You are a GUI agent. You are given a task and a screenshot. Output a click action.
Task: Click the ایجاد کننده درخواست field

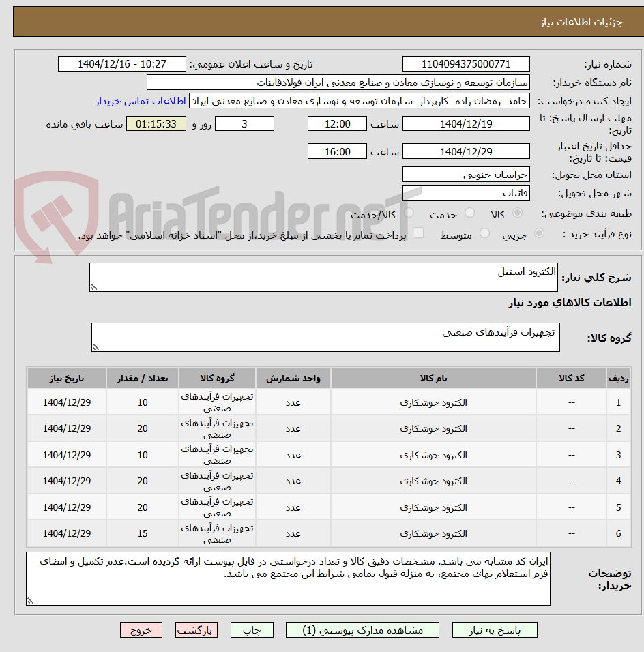click(360, 101)
